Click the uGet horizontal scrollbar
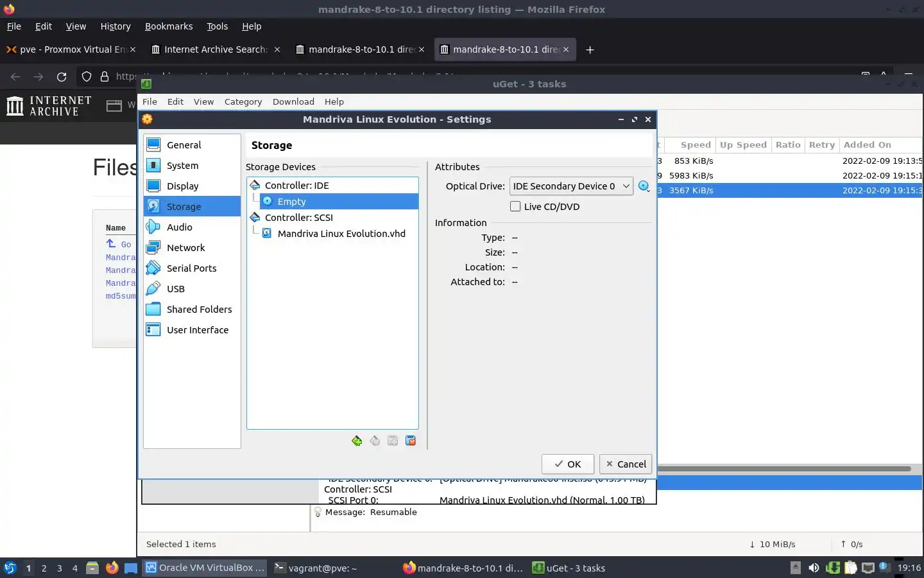Screen dimensions: 924x578 coord(784,469)
